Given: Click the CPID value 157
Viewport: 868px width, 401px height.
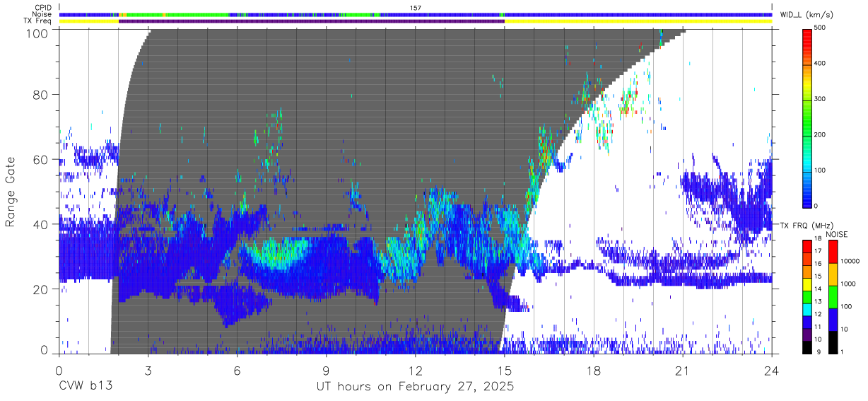Looking at the screenshot, I should tap(416, 7).
